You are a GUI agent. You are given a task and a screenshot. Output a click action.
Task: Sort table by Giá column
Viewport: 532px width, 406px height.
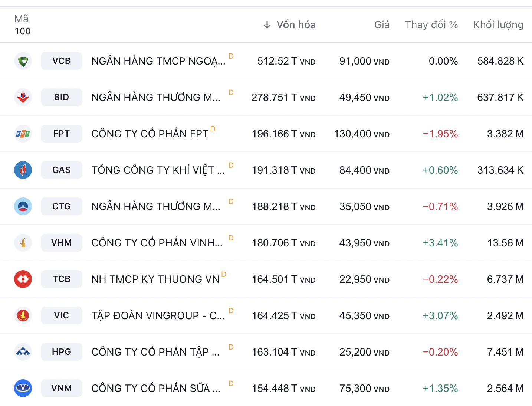point(382,25)
